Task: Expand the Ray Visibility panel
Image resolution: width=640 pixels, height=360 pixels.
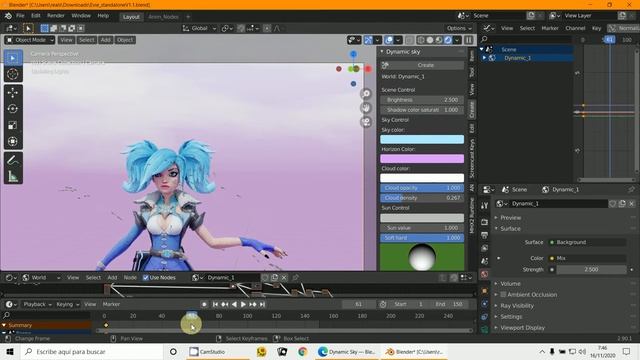Action: click(x=517, y=305)
